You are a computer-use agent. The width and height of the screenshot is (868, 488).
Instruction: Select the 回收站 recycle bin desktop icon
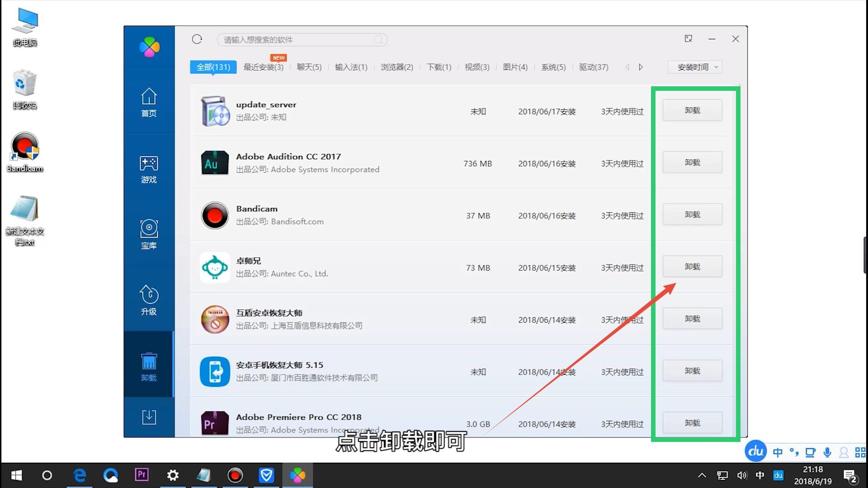(25, 90)
